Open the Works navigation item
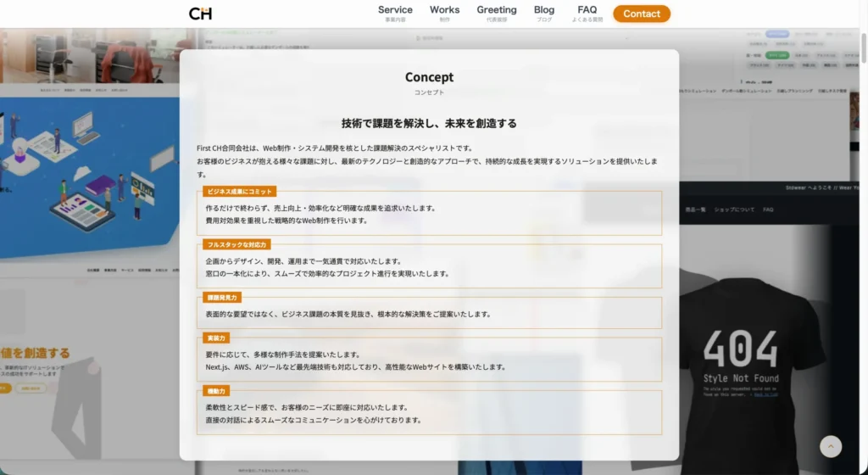 444,14
